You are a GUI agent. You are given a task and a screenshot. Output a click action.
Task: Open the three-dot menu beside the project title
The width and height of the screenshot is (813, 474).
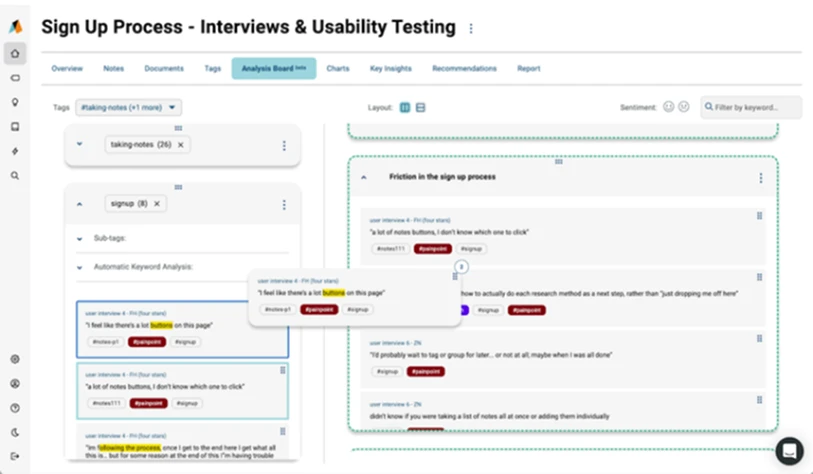point(472,28)
